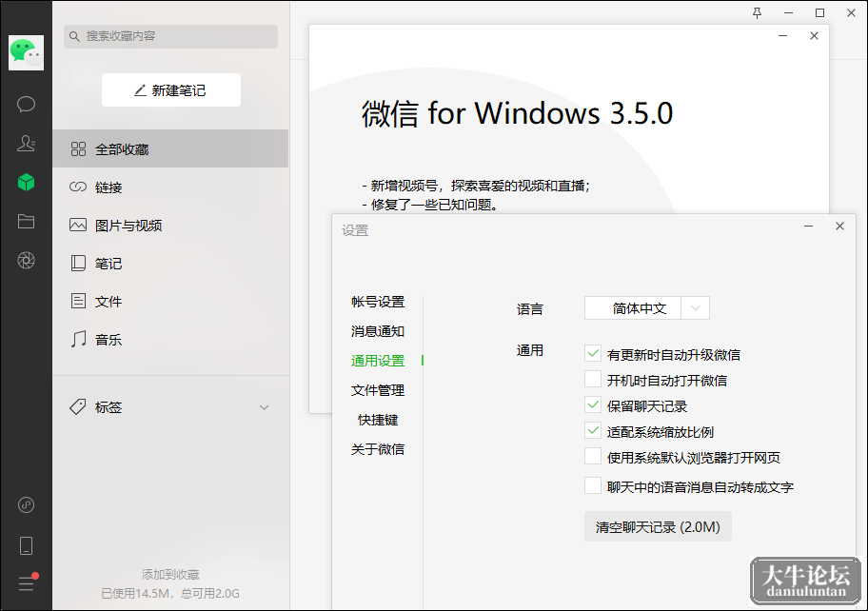Select the green Favorites cube icon
This screenshot has height=611, width=868.
(26, 182)
